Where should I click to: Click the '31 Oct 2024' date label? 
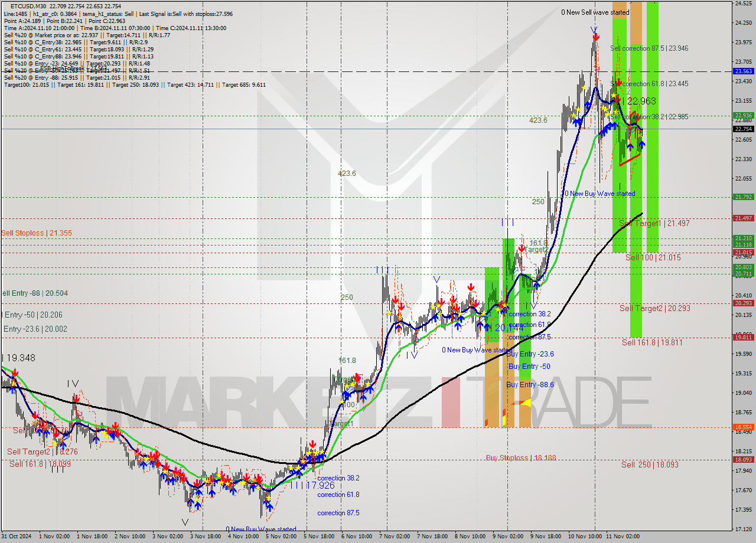click(x=17, y=537)
